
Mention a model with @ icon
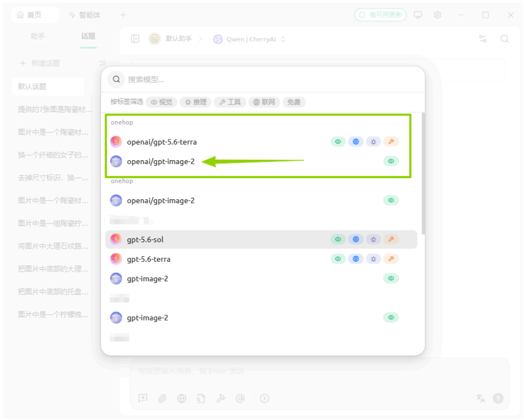click(x=240, y=398)
